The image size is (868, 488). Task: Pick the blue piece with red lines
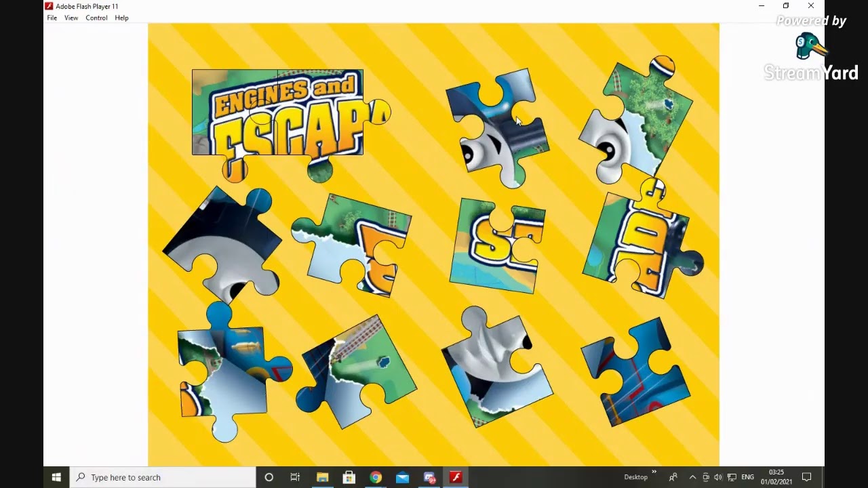pyautogui.click(x=635, y=371)
